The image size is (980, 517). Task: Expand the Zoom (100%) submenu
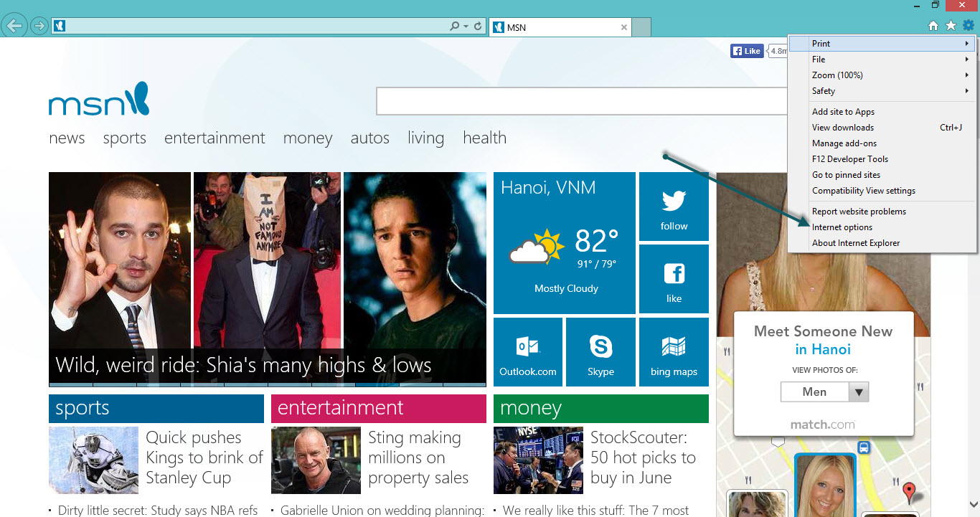click(x=882, y=75)
